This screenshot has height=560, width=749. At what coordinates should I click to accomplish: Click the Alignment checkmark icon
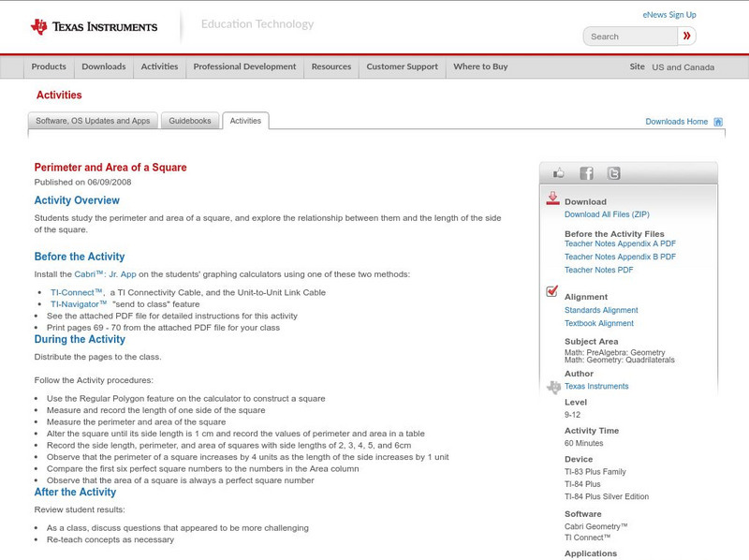pyautogui.click(x=551, y=291)
